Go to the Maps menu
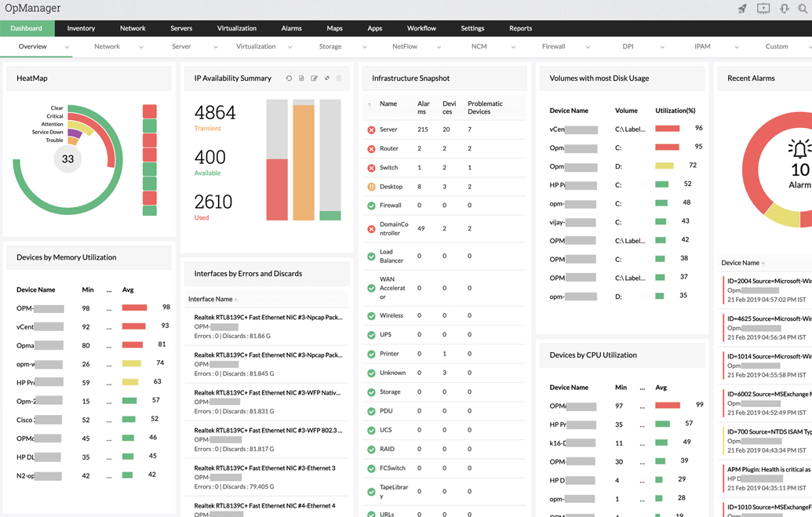 click(334, 28)
